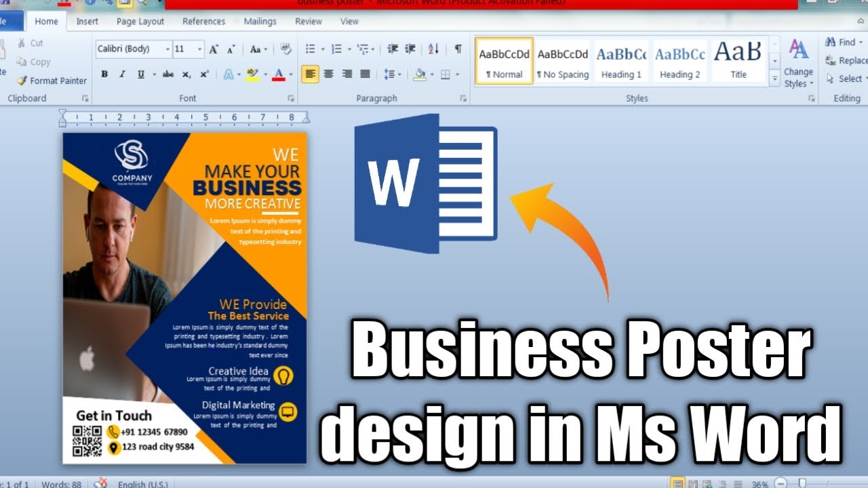The width and height of the screenshot is (868, 488).
Task: Switch to the Review tab
Action: (309, 21)
